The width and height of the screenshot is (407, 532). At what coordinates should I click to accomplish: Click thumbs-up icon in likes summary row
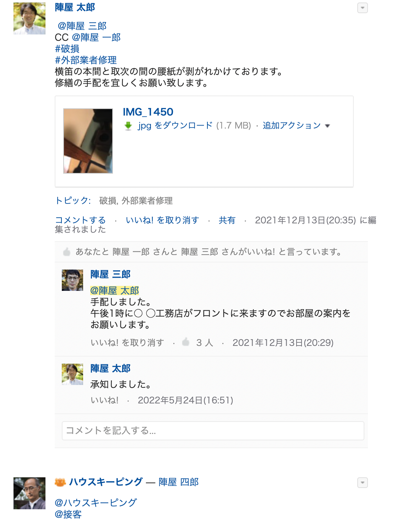point(67,252)
